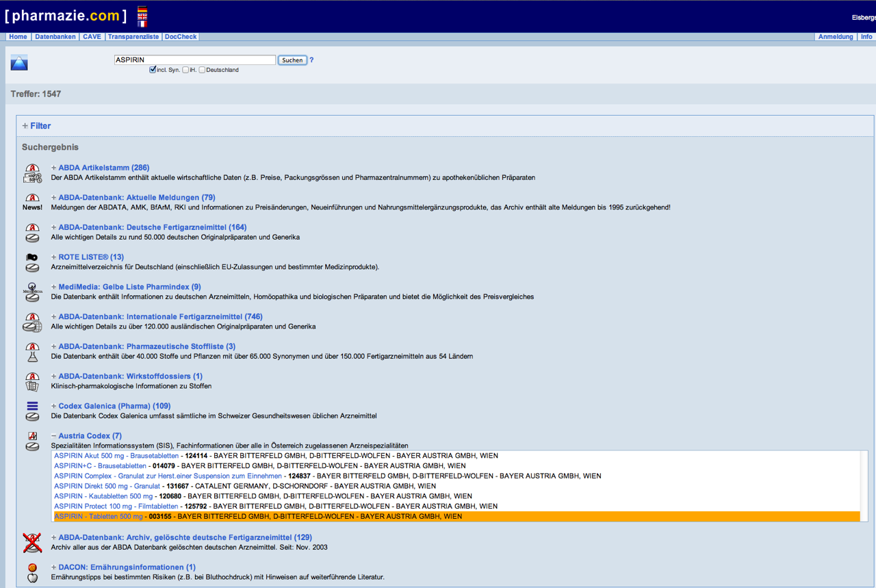Expand Archiv gelöschte Fertigarzneimittel (129)
This screenshot has width=876, height=588.
click(181, 537)
